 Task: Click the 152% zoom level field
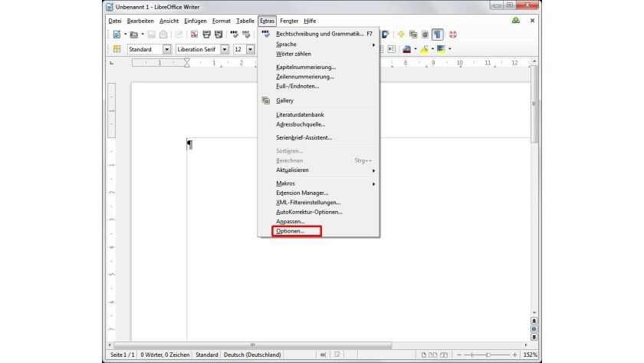(x=531, y=355)
